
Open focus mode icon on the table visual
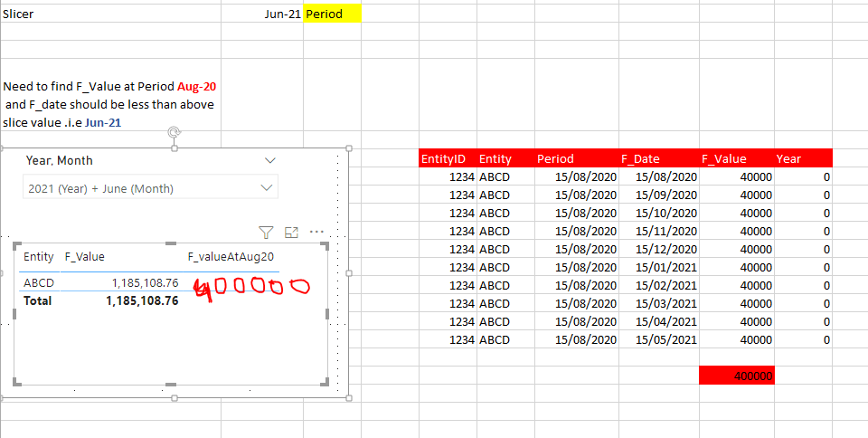point(291,233)
